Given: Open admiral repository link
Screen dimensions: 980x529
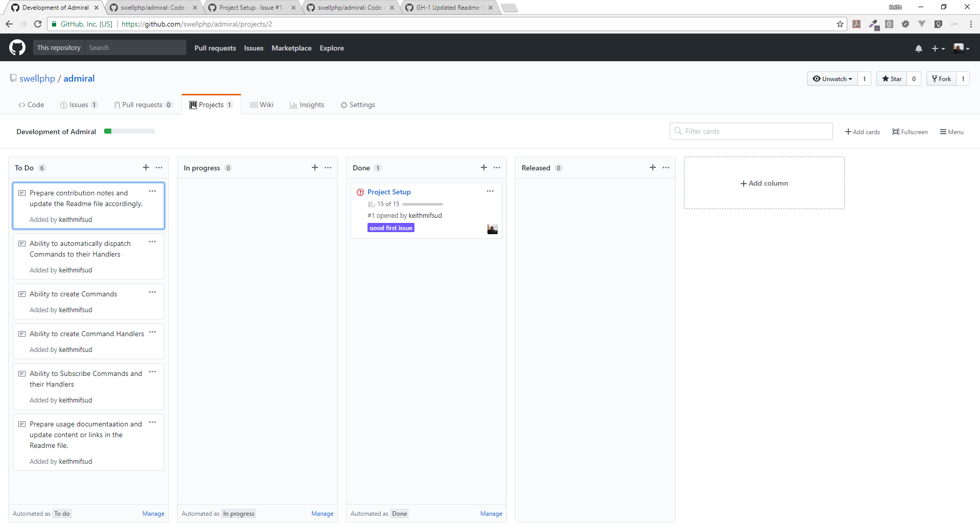Looking at the screenshot, I should (79, 78).
